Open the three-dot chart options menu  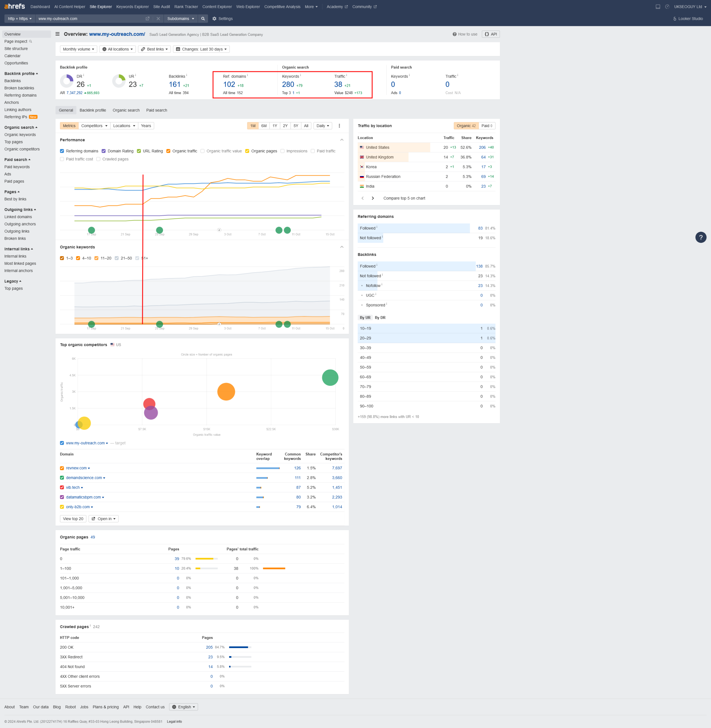[x=339, y=126]
